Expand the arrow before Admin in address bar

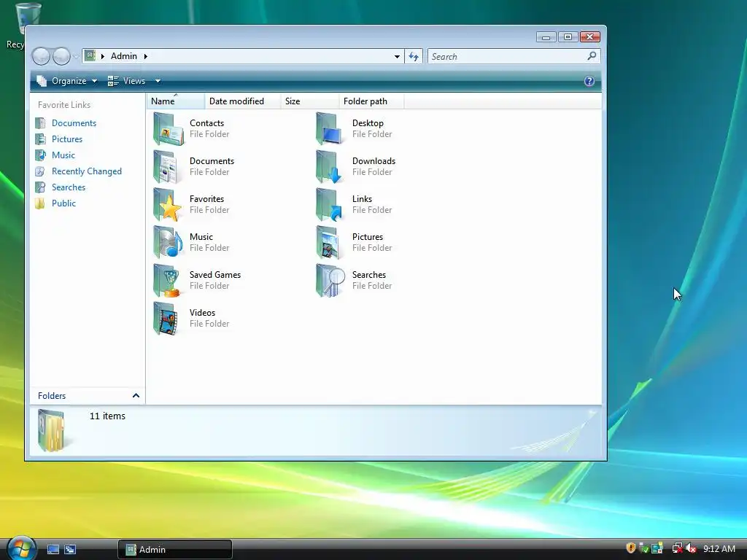[102, 56]
